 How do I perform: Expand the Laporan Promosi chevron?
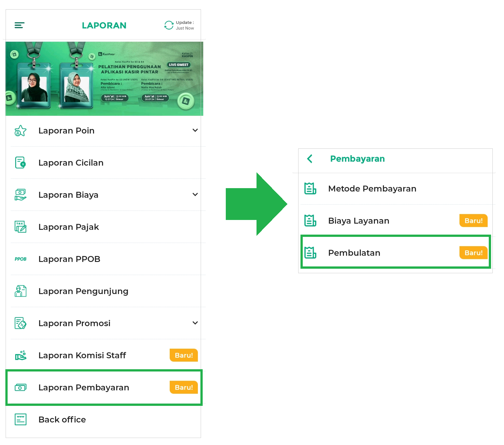click(195, 323)
